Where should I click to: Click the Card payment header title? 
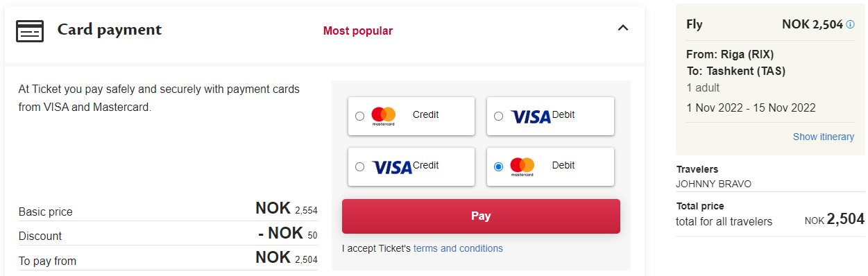click(110, 30)
